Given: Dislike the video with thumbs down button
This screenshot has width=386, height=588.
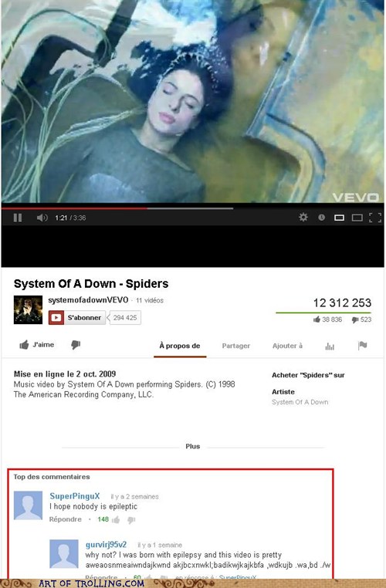Looking at the screenshot, I should tap(76, 345).
